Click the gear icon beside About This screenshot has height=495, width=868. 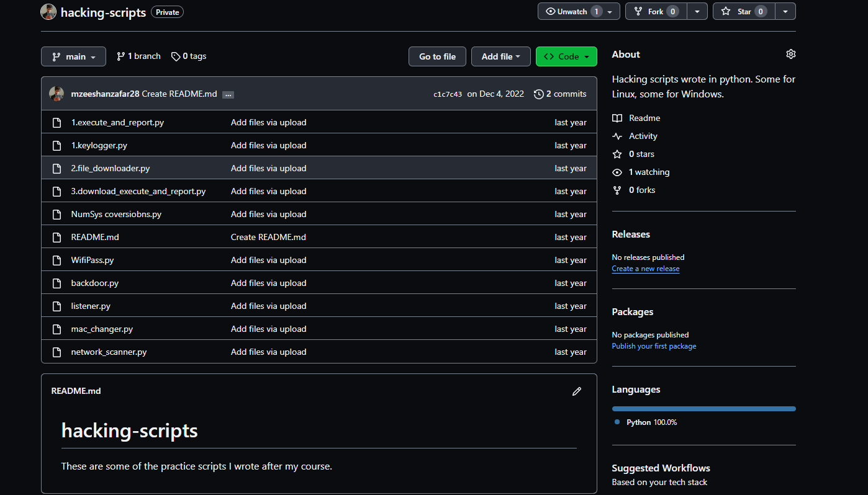click(x=790, y=54)
